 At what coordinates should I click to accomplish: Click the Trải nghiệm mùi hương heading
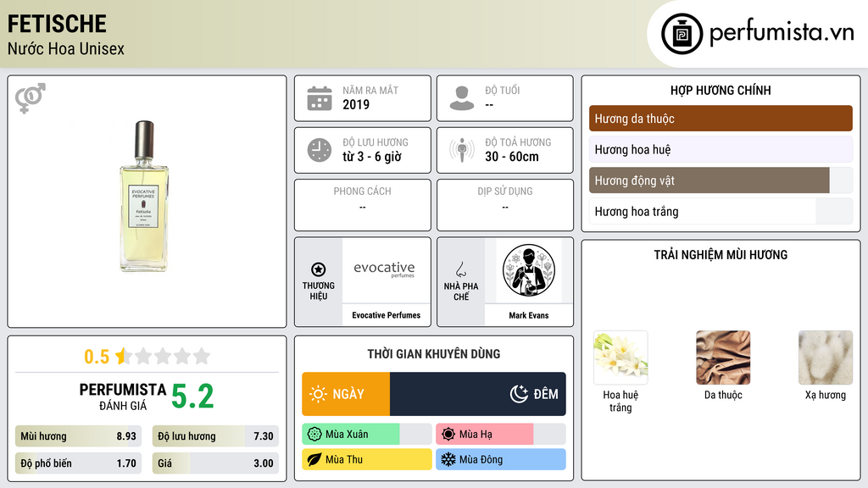pyautogui.click(x=721, y=255)
